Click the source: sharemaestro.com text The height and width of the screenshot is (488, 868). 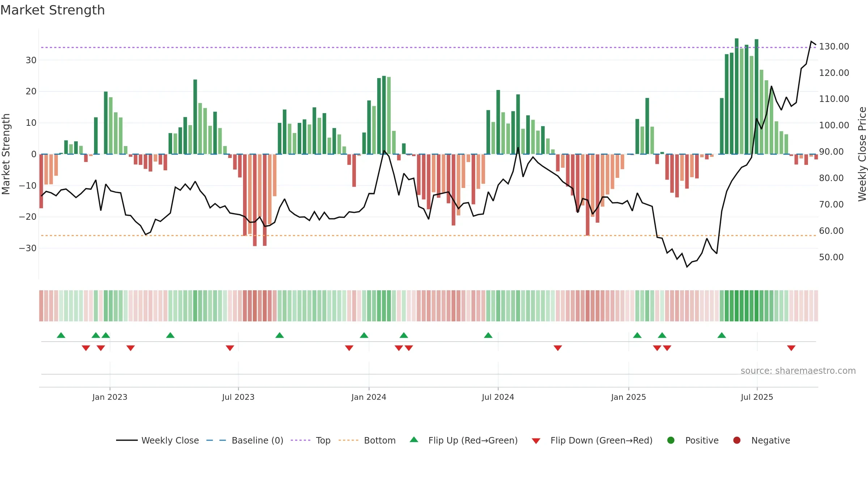[x=798, y=371]
